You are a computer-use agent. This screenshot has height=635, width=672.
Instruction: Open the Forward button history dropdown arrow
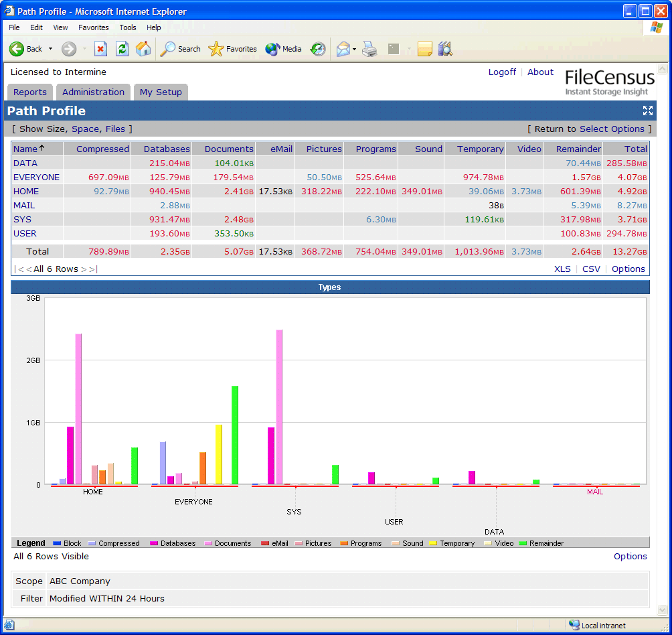point(84,49)
